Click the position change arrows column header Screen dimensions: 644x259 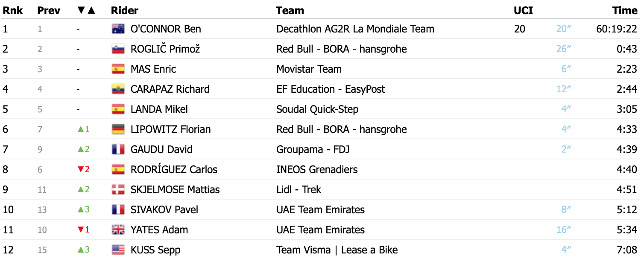[86, 11]
